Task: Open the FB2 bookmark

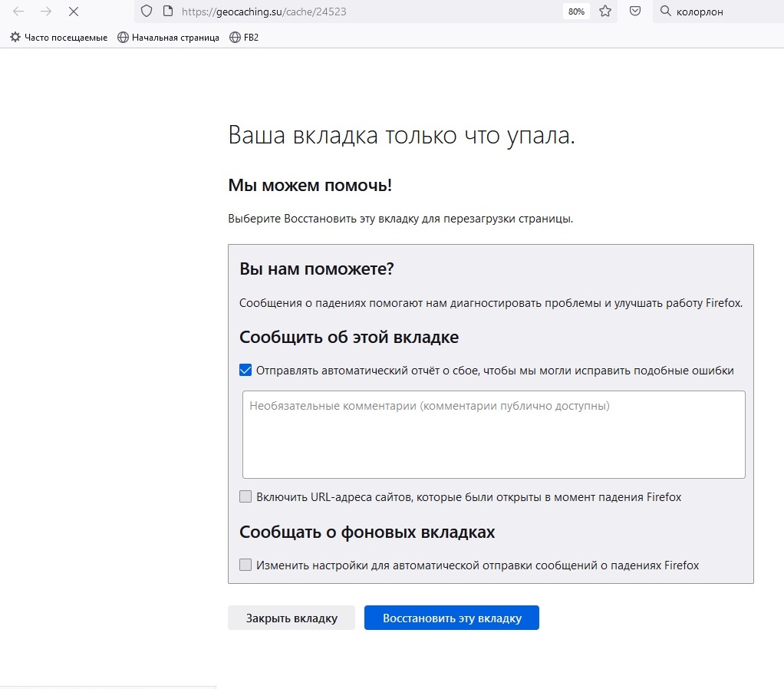Action: coord(244,37)
